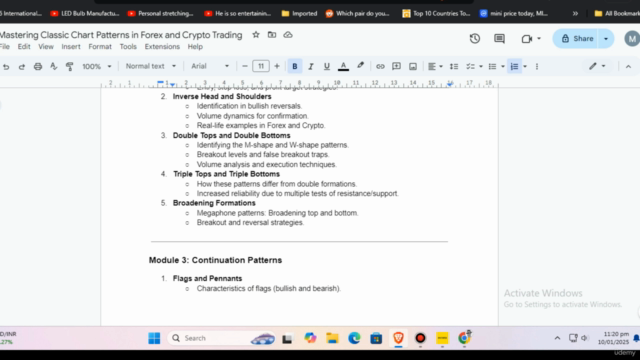Click the taskbar Search box
The width and height of the screenshot is (640, 360).
222,338
